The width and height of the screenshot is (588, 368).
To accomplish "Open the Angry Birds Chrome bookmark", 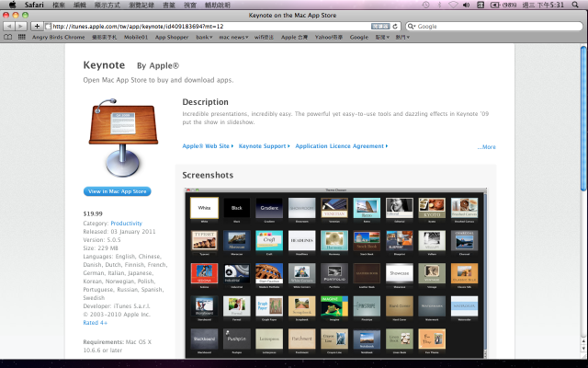I will [59, 37].
